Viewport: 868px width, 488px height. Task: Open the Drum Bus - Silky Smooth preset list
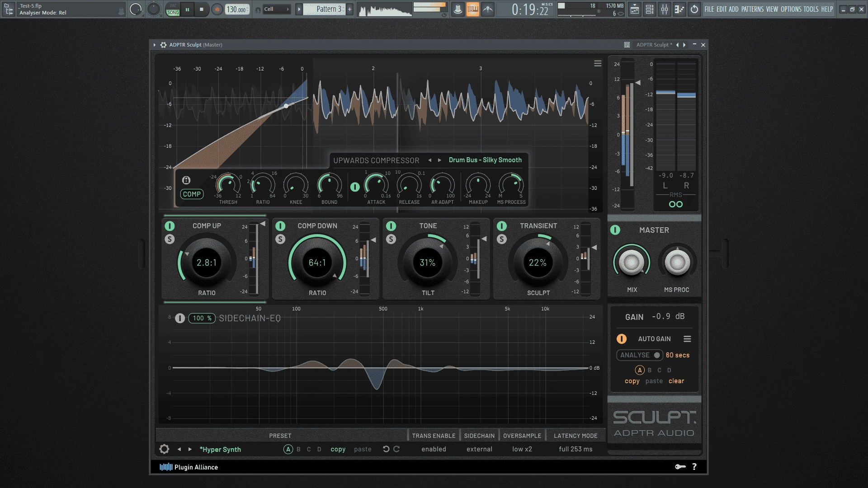coord(485,160)
